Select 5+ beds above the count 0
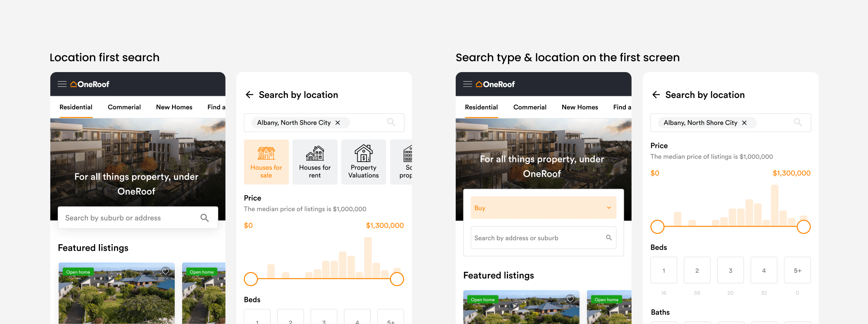The width and height of the screenshot is (868, 324). 797,270
